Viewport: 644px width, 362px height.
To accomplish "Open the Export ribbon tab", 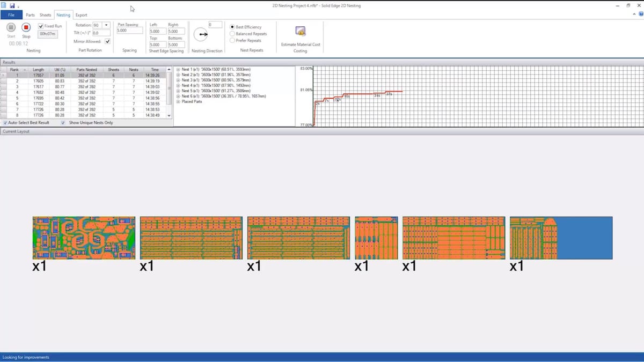I will [81, 15].
